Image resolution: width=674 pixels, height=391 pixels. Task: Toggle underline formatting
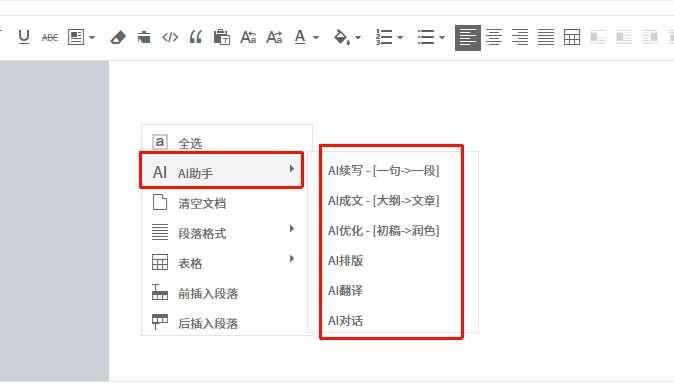pos(24,37)
